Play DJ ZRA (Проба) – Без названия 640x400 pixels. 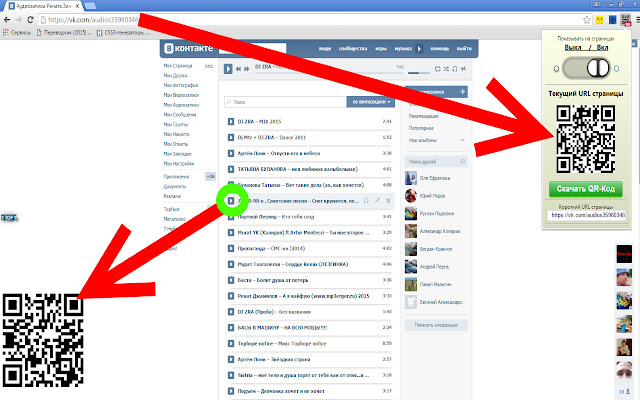pos(231,312)
